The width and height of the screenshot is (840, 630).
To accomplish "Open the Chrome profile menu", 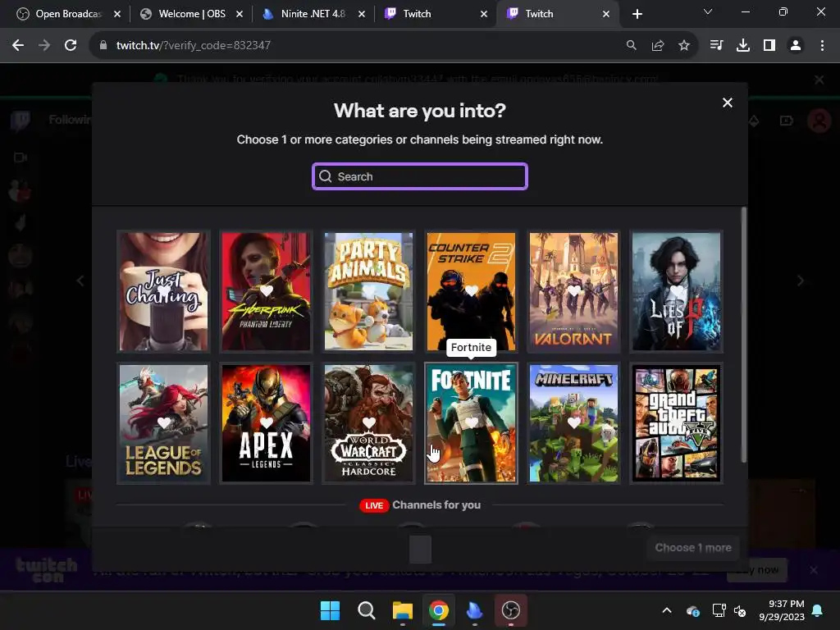I will pos(796,46).
